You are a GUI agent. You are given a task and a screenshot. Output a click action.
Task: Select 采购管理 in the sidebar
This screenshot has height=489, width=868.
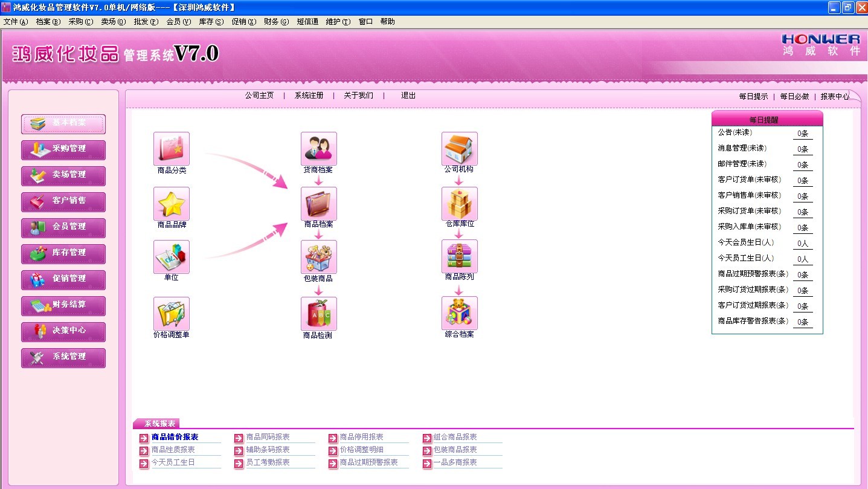click(63, 149)
